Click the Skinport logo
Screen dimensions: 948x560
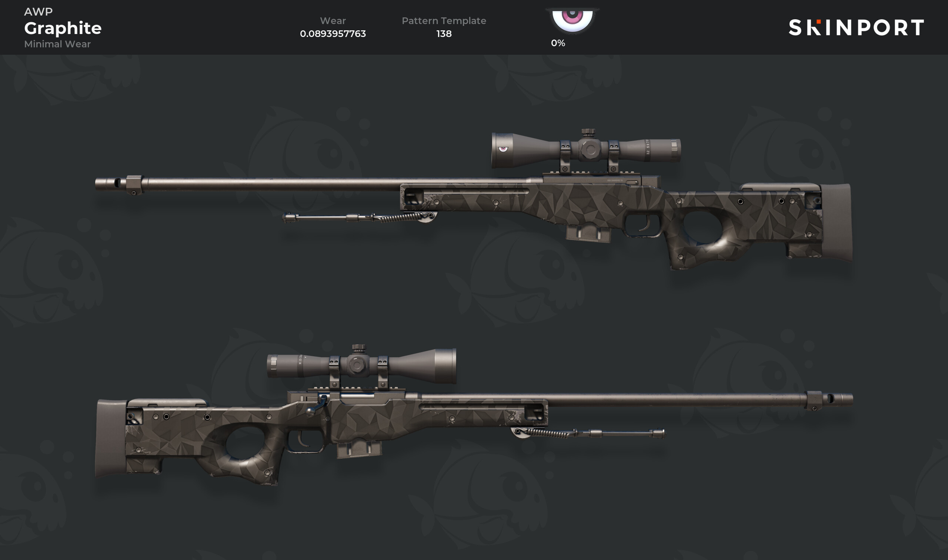[856, 27]
